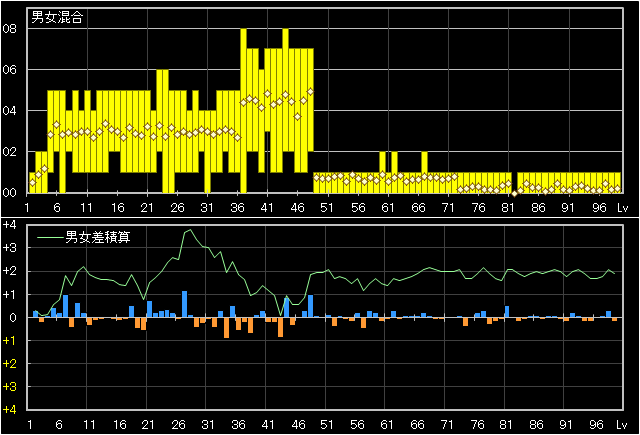Click x-axis label '81' under 男女差積算 chart

pos(506,425)
